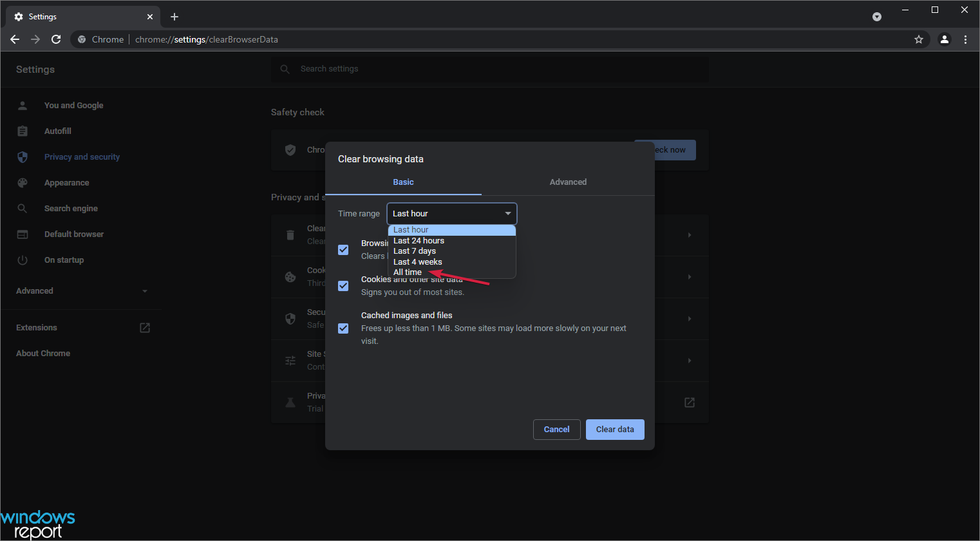The width and height of the screenshot is (980, 541).
Task: Click the external-link icon on Privacy Sandbox row
Action: tap(690, 403)
